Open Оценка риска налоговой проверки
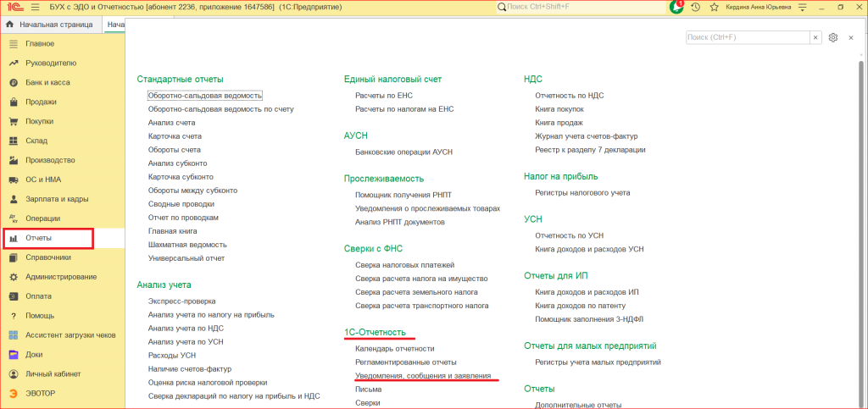The image size is (868, 409). tap(209, 383)
